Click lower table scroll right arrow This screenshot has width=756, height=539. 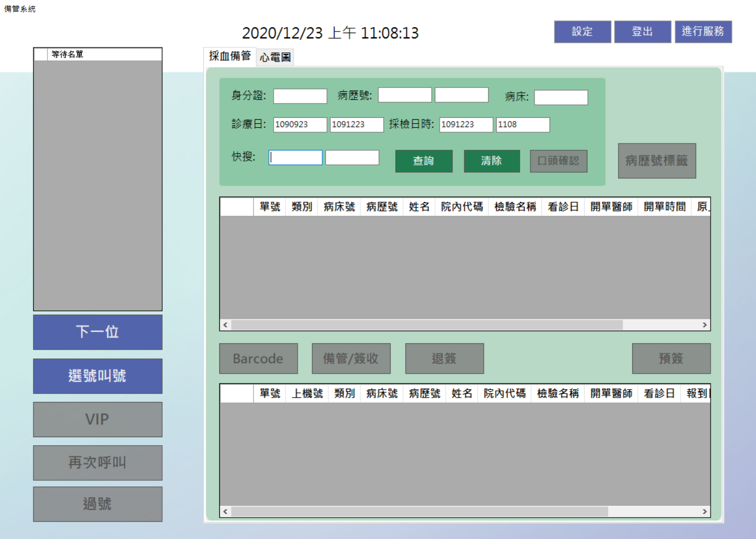tap(704, 511)
